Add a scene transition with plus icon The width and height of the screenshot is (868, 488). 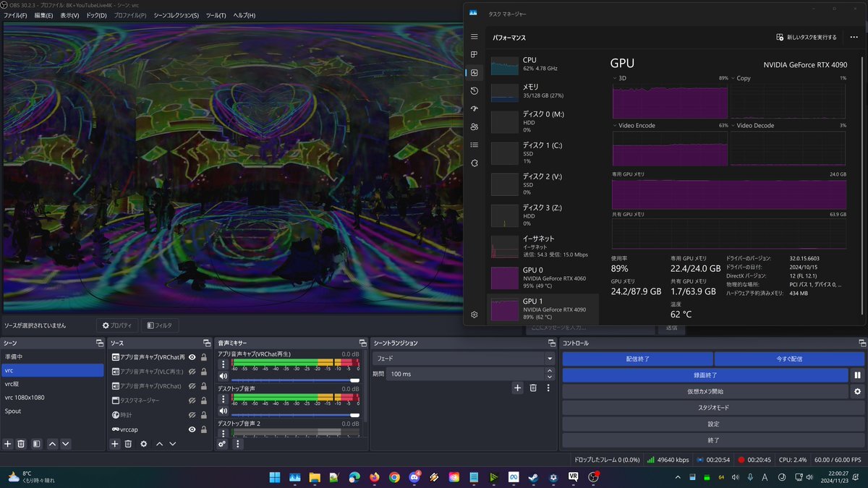pyautogui.click(x=518, y=388)
